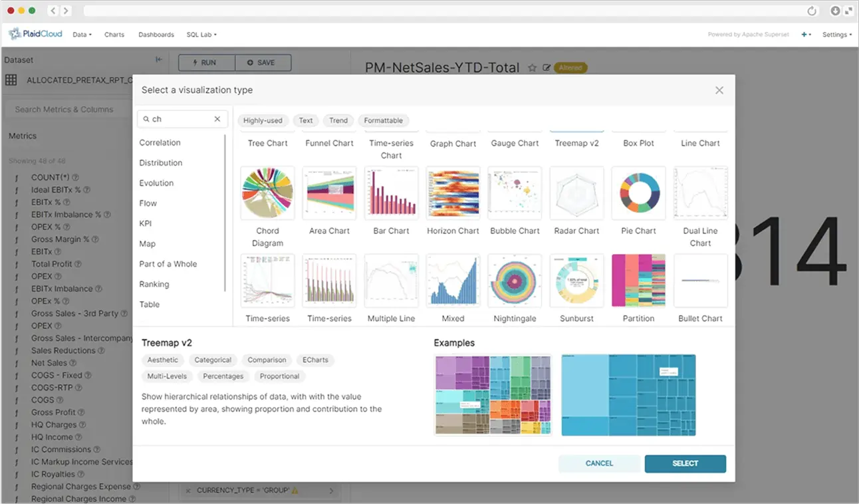Click the RUN button
This screenshot has height=504, width=859.
point(207,63)
